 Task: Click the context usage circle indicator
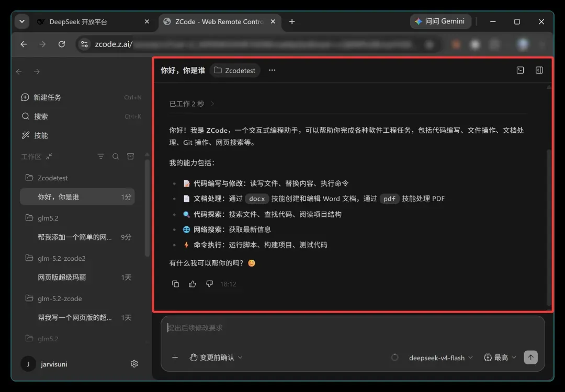[394, 358]
